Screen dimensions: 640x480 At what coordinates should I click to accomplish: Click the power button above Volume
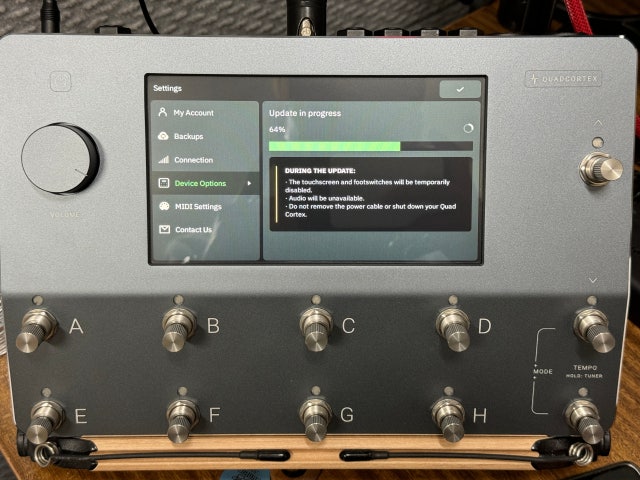pyautogui.click(x=60, y=82)
